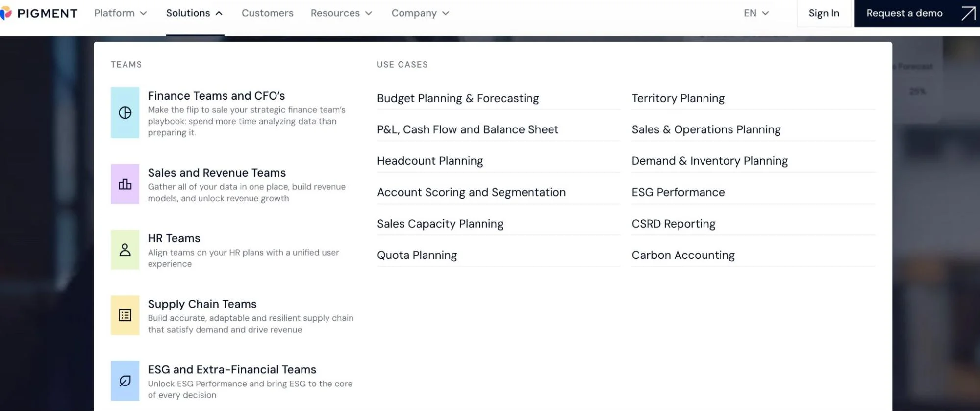The height and width of the screenshot is (411, 980).
Task: Open the EN language selector
Action: click(756, 13)
